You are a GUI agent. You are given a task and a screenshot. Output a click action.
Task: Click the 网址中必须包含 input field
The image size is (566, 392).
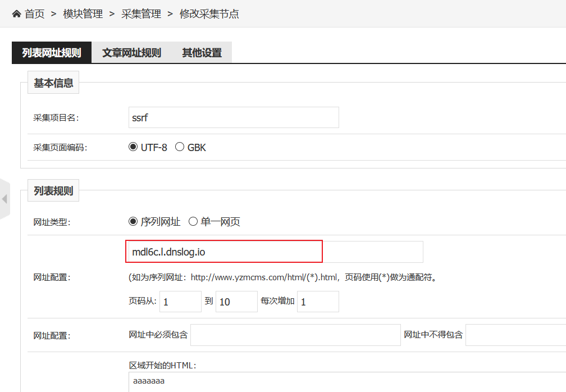click(x=295, y=335)
